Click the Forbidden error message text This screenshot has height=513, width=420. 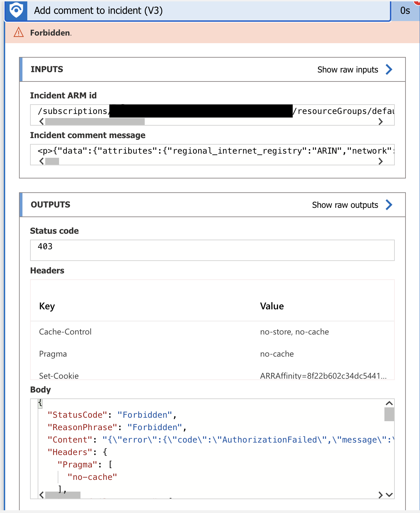click(x=51, y=33)
